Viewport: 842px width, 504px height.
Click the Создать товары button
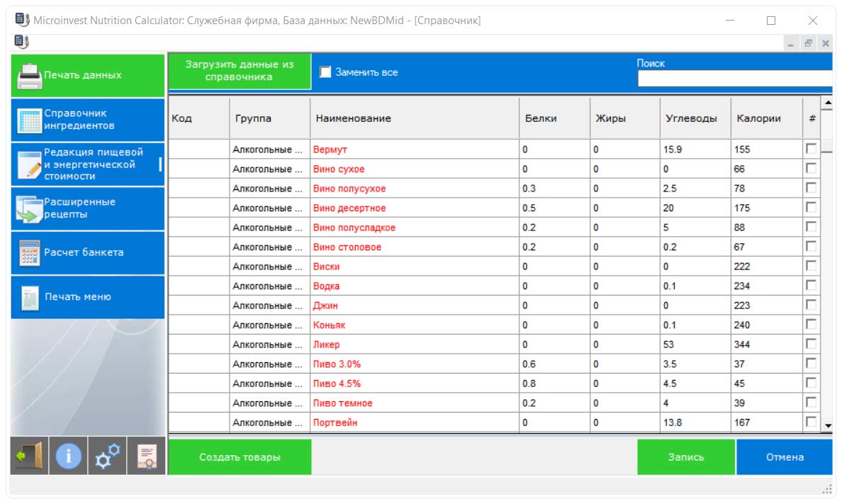tap(240, 457)
